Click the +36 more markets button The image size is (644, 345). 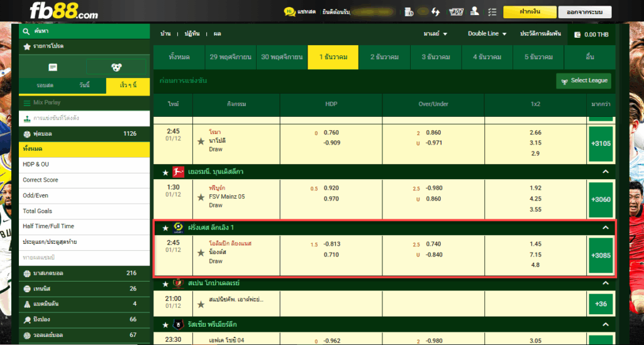[x=601, y=304]
